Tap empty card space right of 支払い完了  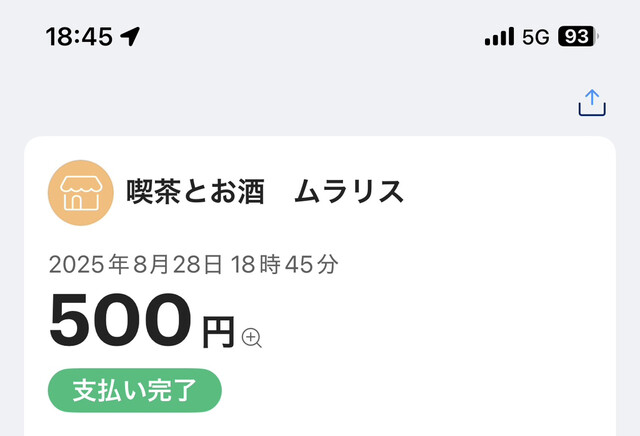(420, 390)
